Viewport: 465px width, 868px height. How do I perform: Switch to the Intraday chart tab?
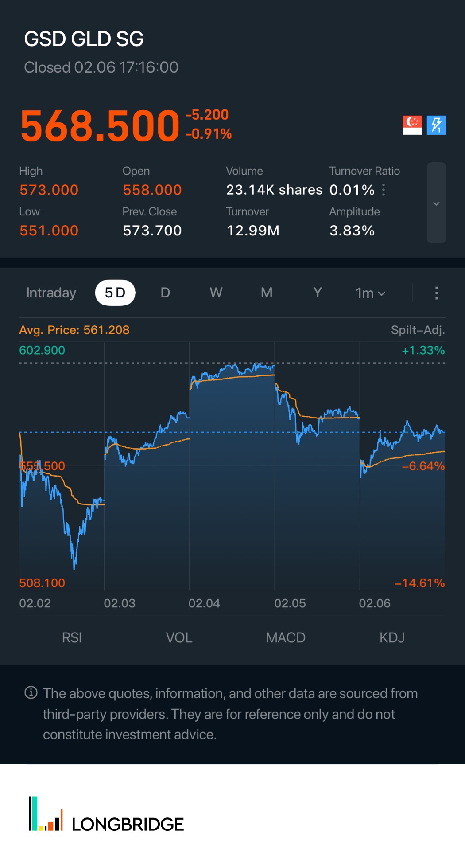pyautogui.click(x=51, y=293)
